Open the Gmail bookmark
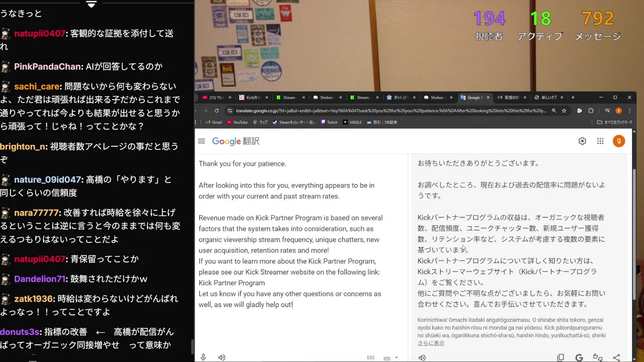The height and width of the screenshot is (362, 644). click(213, 122)
